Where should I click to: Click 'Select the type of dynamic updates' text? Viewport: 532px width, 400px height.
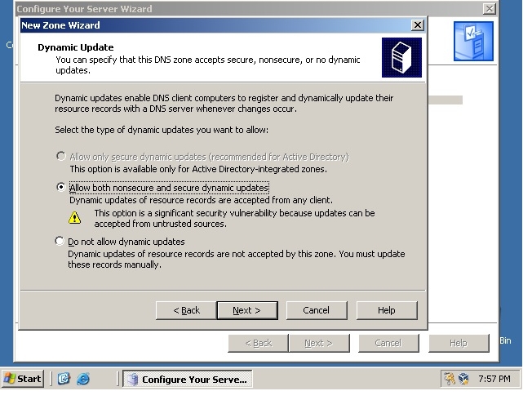tap(162, 130)
